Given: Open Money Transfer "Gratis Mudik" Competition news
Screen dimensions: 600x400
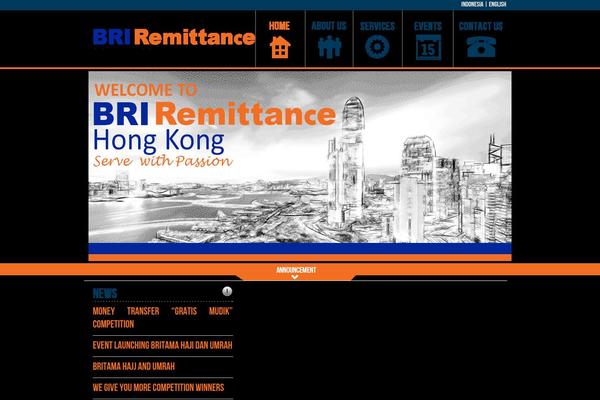Looking at the screenshot, I should (163, 317).
